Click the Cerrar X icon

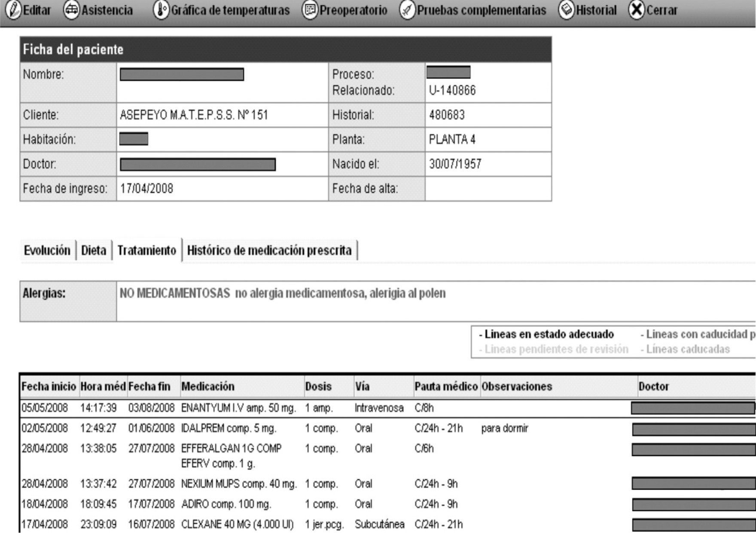pos(636,10)
